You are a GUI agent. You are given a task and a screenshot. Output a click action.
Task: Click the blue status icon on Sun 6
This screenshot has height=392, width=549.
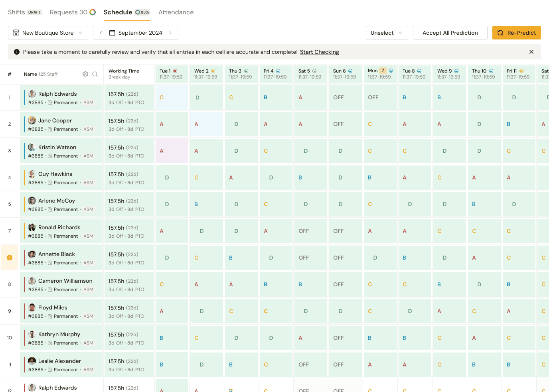point(350,71)
